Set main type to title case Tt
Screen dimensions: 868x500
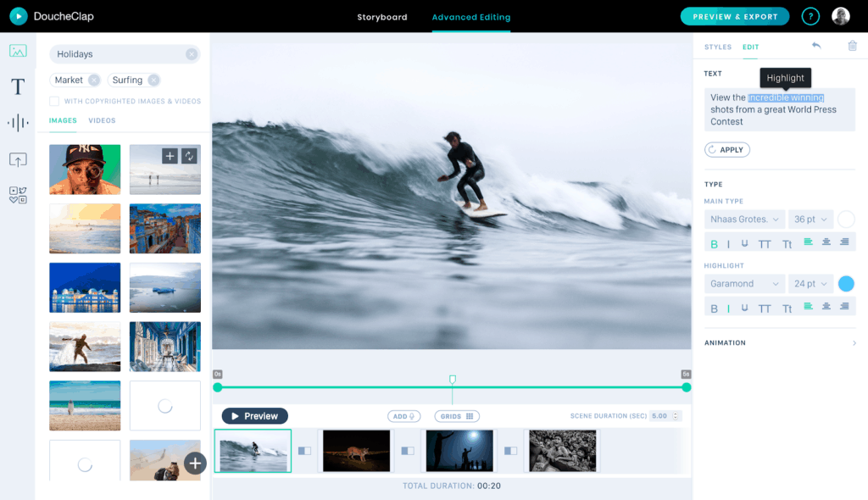click(787, 244)
